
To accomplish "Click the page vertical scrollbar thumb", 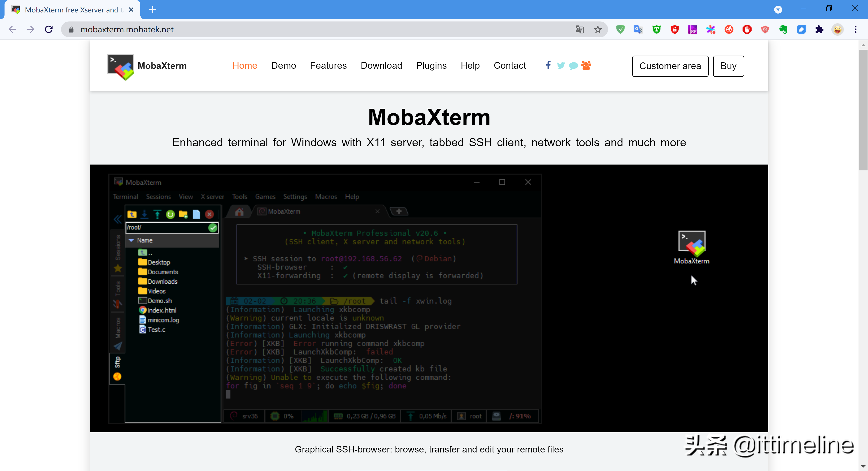I will point(863,110).
